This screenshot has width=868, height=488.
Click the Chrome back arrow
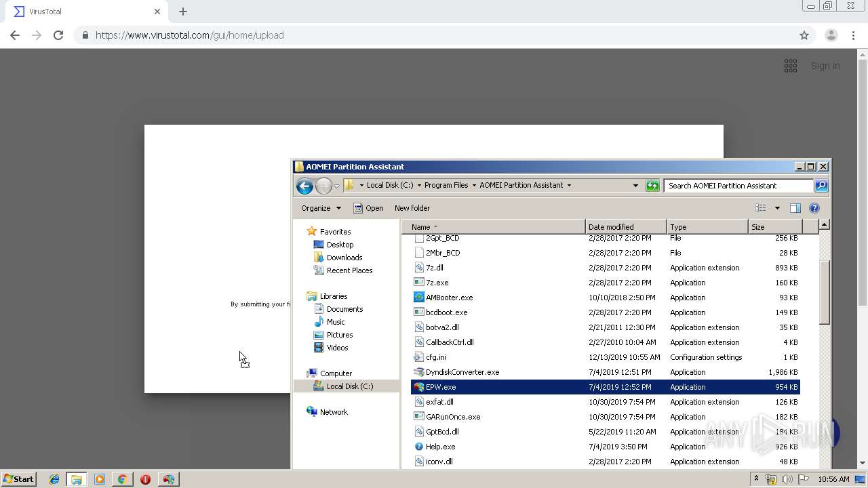click(15, 35)
